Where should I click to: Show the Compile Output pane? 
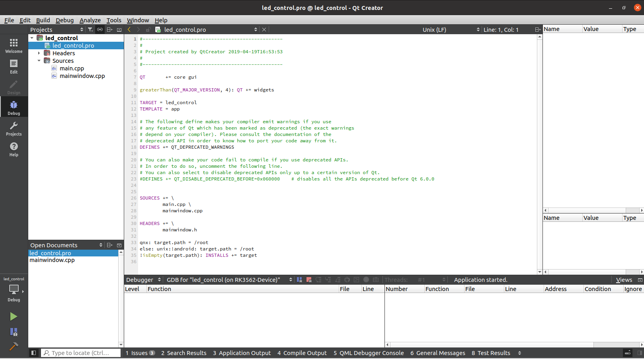[x=302, y=353]
